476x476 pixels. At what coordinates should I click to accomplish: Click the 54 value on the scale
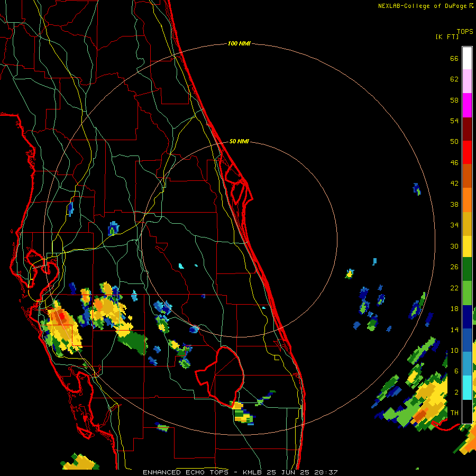click(454, 121)
